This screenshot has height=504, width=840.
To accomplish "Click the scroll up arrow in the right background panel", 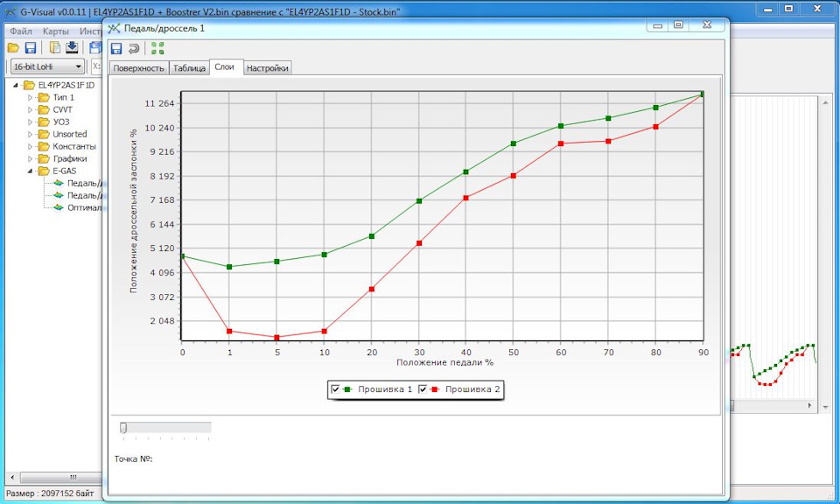I will [x=825, y=101].
